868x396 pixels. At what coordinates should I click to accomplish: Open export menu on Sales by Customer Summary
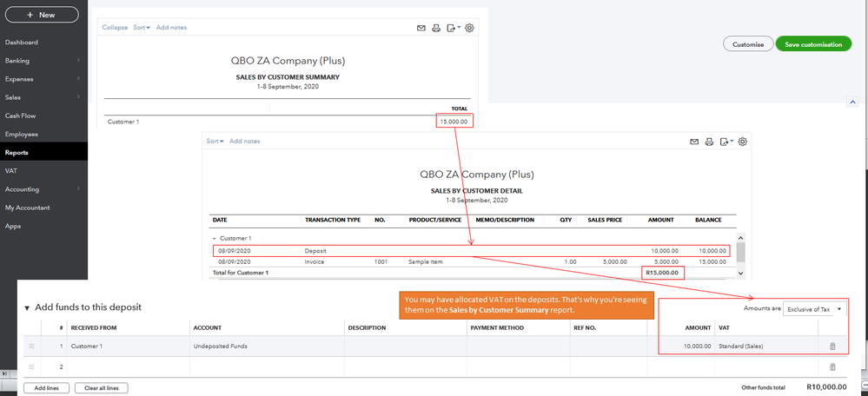point(454,28)
